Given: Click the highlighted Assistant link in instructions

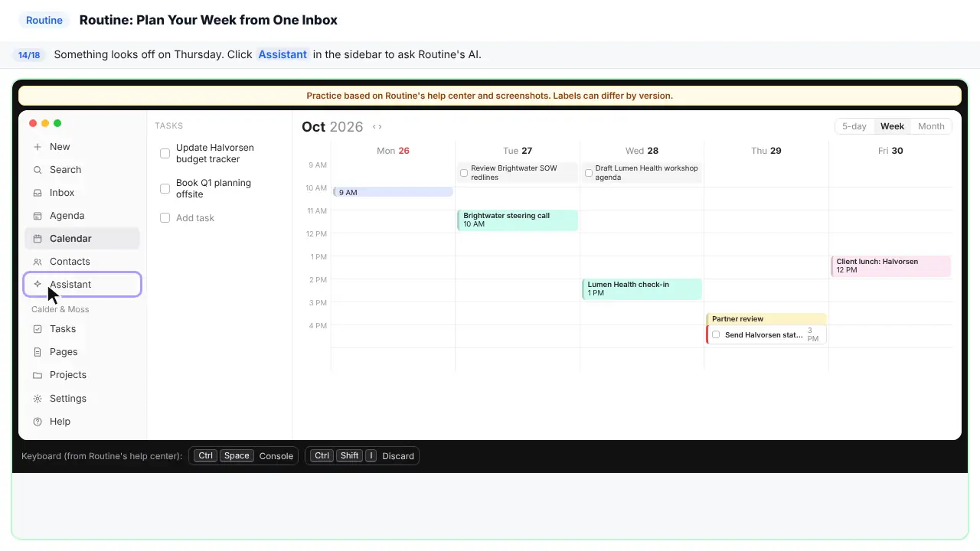Looking at the screenshot, I should click(283, 54).
